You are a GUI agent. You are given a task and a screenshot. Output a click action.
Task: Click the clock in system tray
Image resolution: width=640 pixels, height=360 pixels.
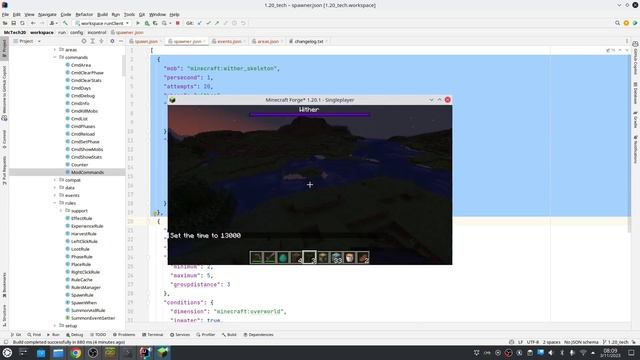[611, 353]
